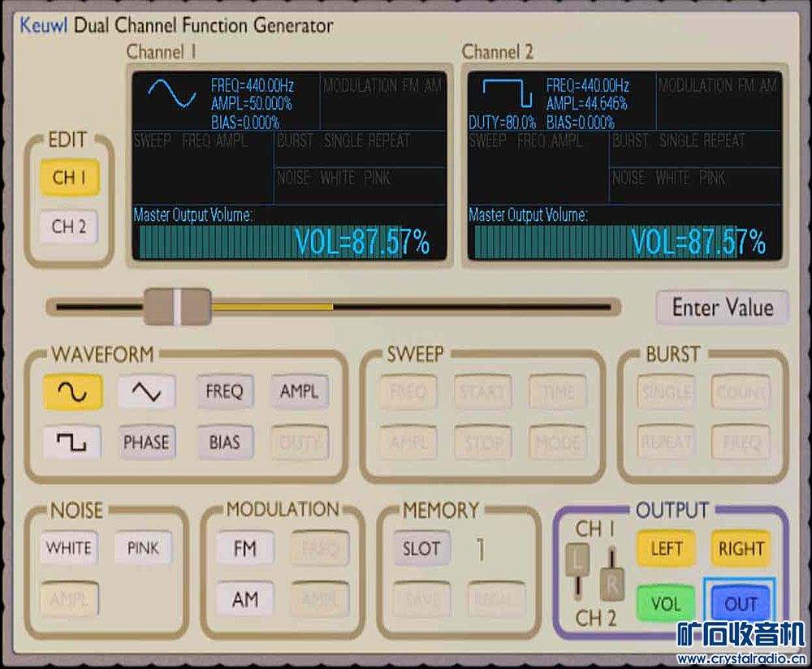Click memory slot number 1

pos(481,549)
